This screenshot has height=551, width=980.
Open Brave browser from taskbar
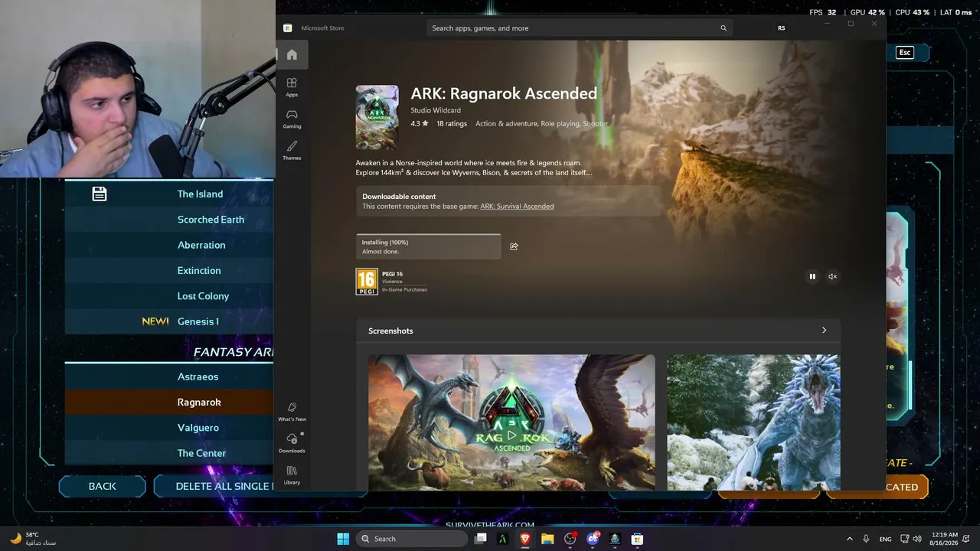click(x=525, y=539)
